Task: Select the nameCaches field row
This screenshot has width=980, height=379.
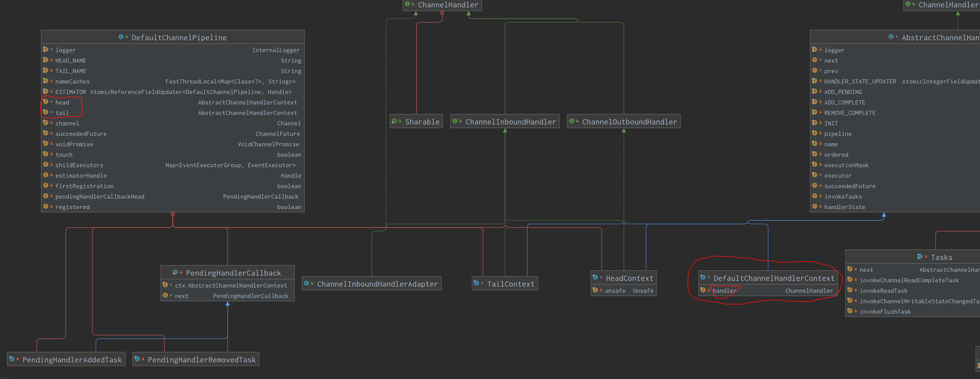Action: click(x=72, y=82)
